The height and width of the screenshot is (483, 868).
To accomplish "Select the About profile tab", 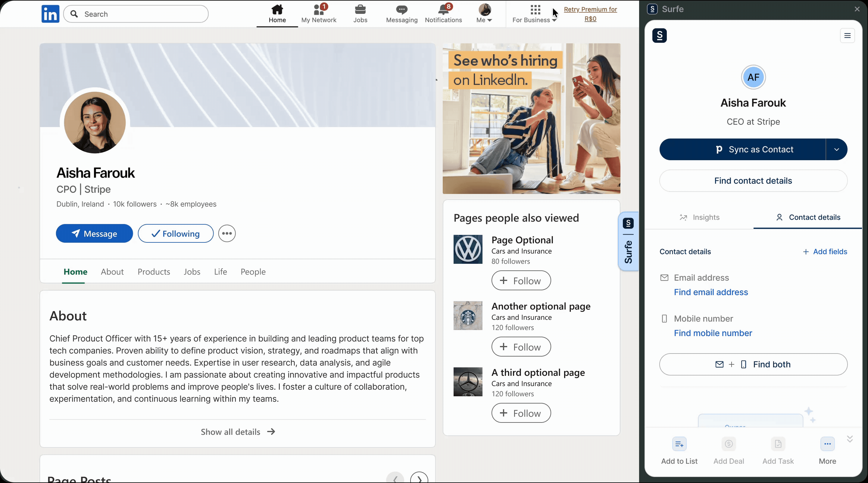I will (112, 272).
